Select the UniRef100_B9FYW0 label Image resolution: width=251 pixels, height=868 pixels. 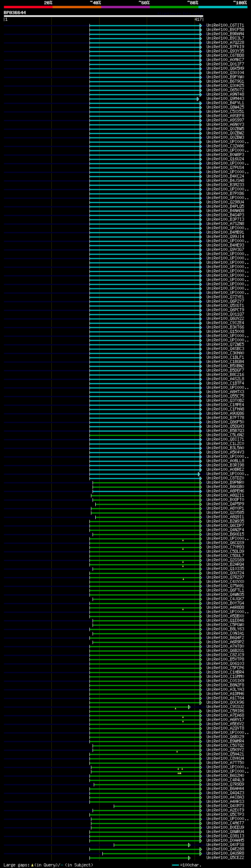point(225,77)
